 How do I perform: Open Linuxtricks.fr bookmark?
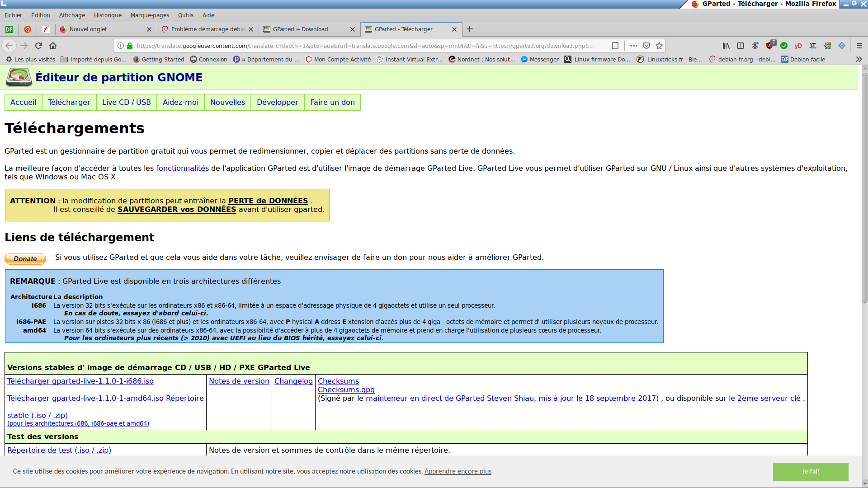(x=669, y=59)
